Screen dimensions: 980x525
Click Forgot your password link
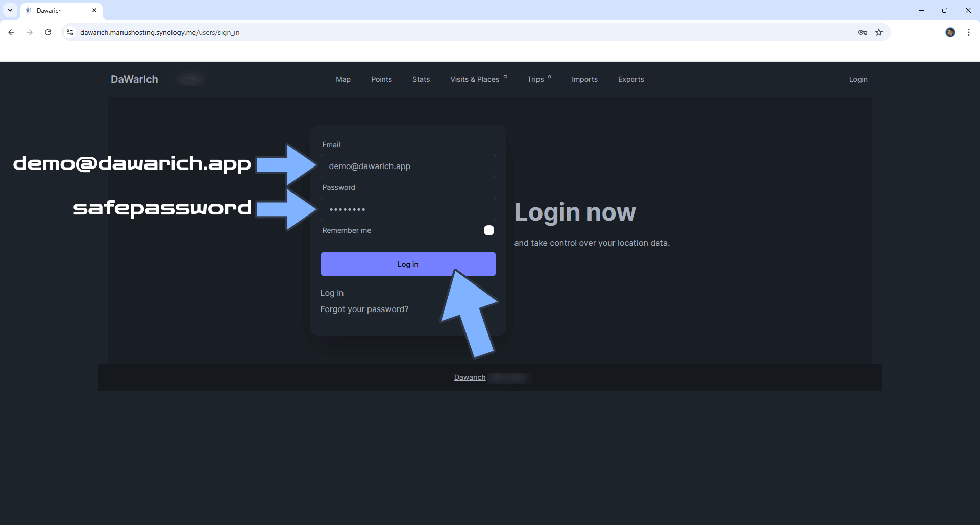pyautogui.click(x=364, y=309)
